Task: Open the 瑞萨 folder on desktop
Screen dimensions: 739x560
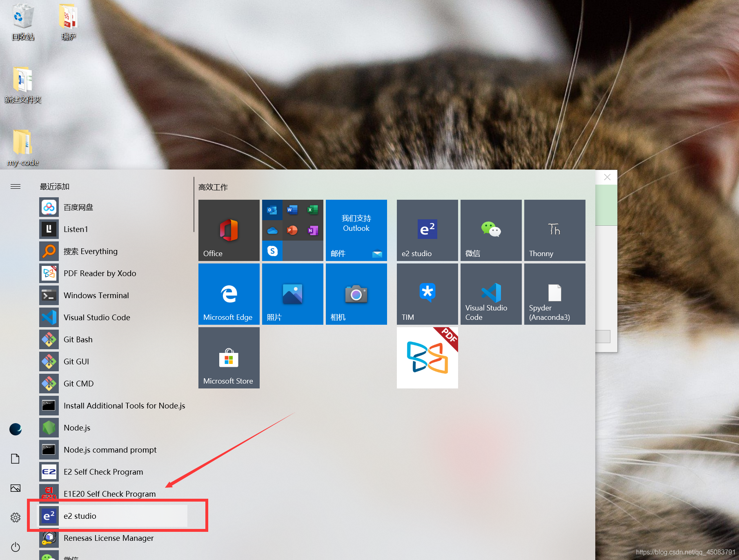Action: tap(68, 22)
